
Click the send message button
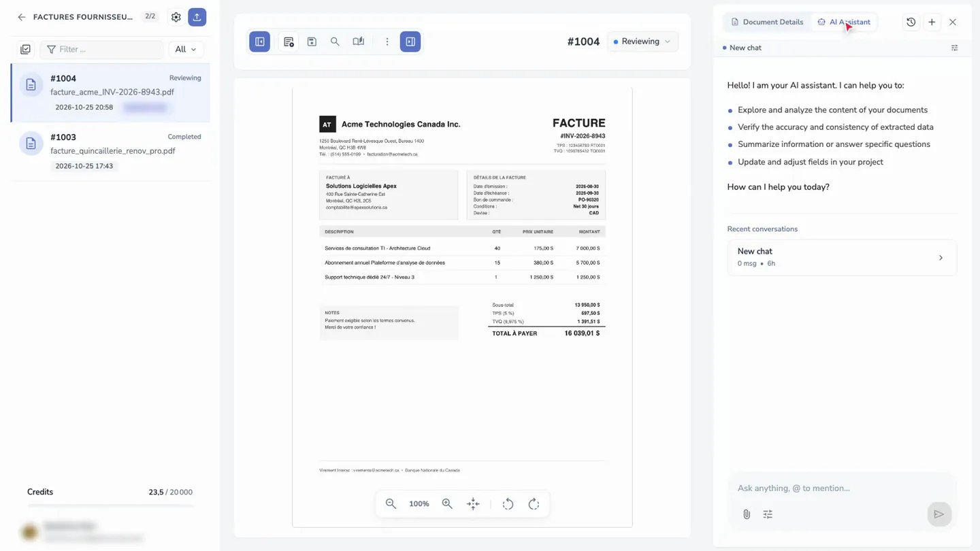(x=939, y=514)
